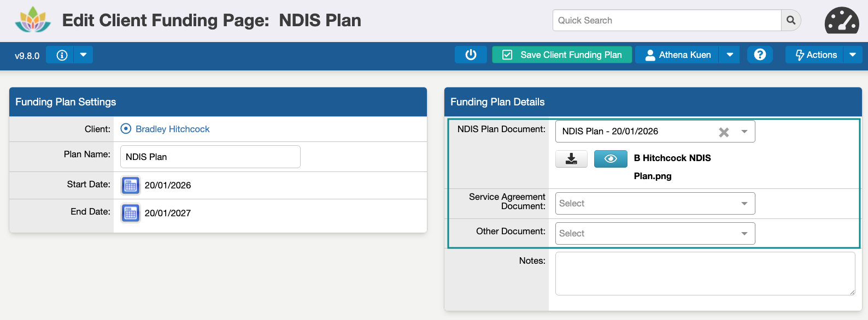Open the Actions menu

click(815, 55)
